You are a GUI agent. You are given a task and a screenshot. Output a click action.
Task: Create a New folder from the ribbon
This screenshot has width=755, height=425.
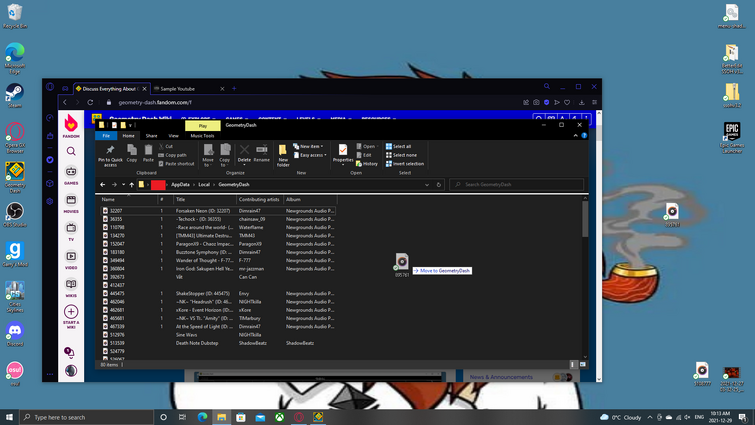coord(283,155)
